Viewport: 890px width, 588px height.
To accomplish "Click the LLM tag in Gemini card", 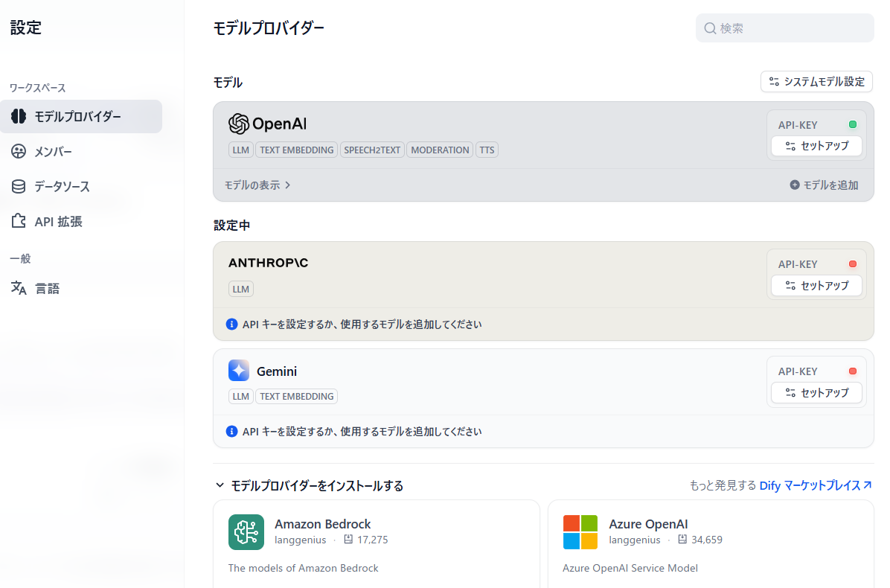I will click(x=240, y=396).
